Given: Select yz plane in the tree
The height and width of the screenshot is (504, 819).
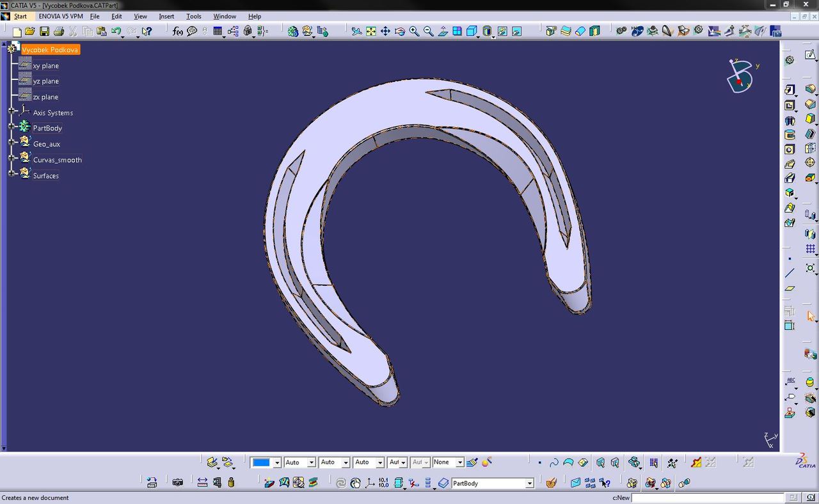Looking at the screenshot, I should point(45,81).
